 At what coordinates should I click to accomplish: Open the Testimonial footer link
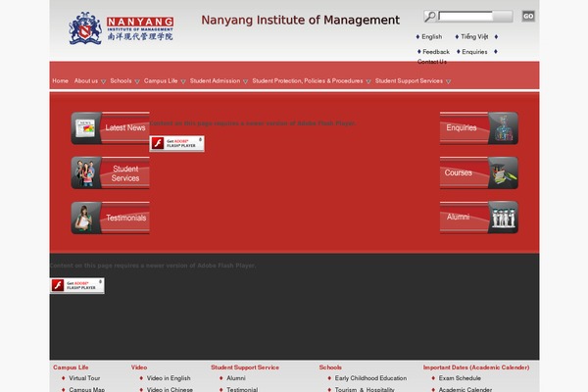coord(242,389)
